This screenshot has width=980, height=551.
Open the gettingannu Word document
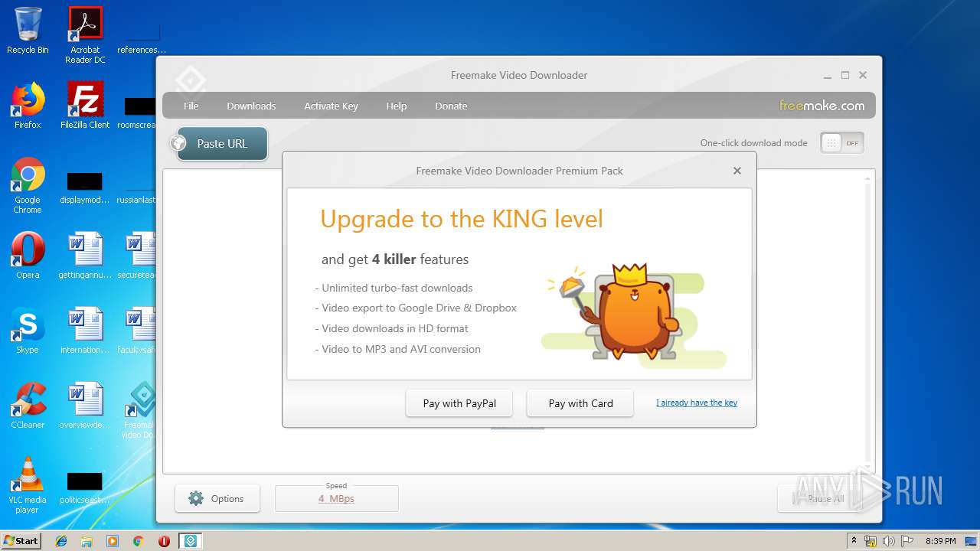(85, 256)
